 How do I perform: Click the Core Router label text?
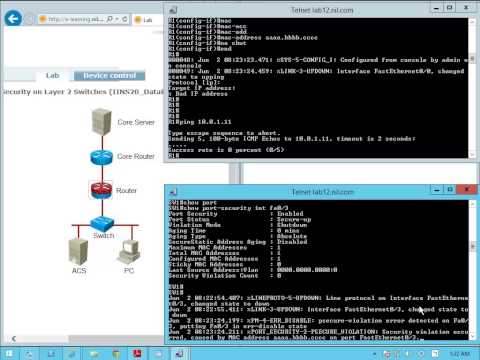[136, 156]
